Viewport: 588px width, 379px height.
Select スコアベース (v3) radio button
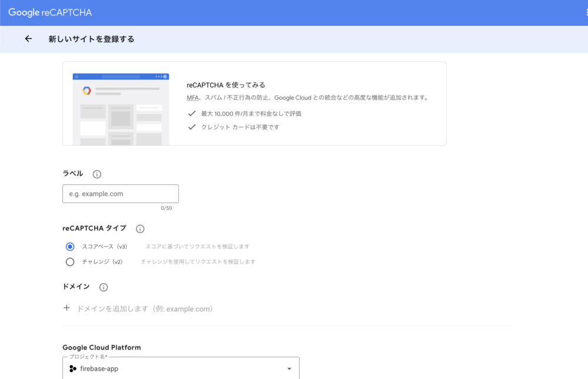click(70, 247)
